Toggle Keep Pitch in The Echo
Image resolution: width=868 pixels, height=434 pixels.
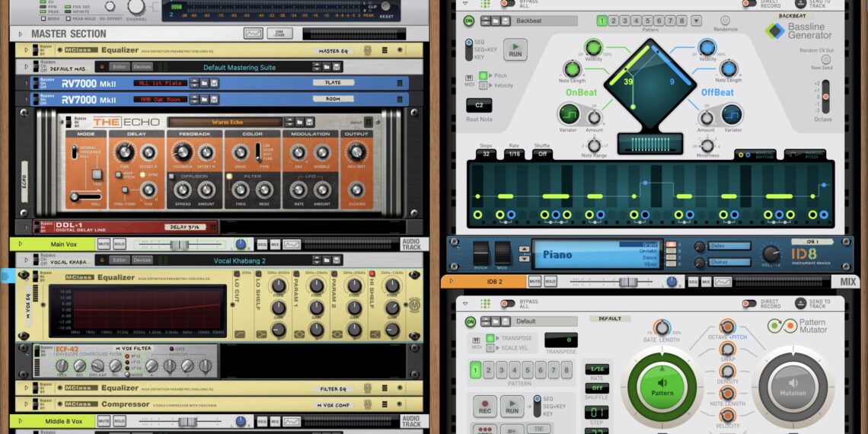tap(118, 174)
